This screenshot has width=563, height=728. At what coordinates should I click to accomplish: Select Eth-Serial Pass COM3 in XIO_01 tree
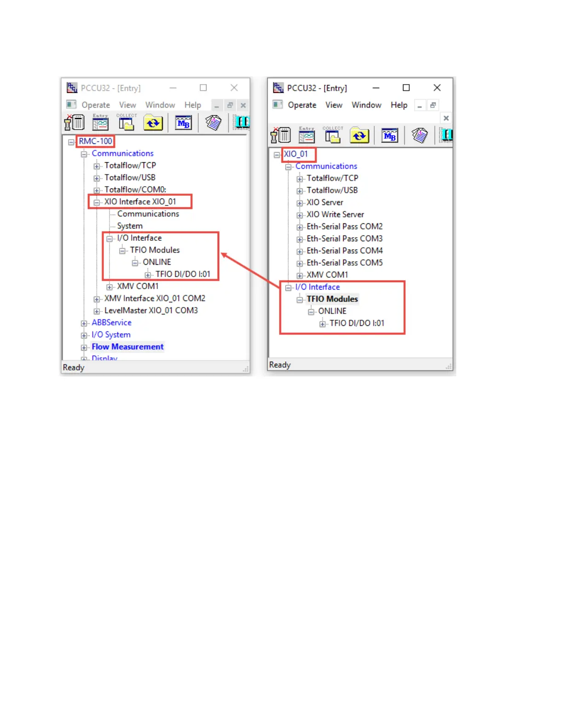(x=345, y=239)
